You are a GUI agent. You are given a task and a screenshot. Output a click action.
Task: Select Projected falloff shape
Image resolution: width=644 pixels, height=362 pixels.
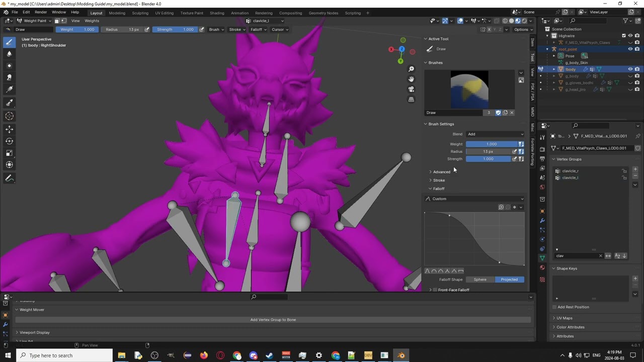509,280
